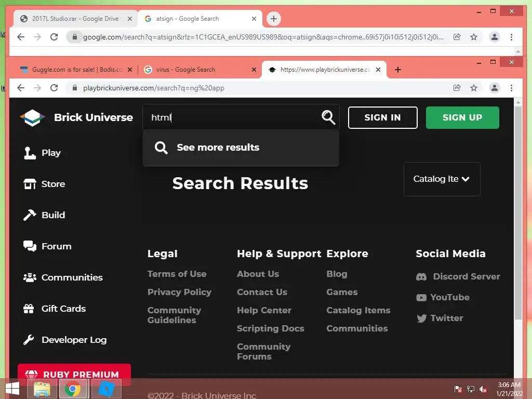Click Back arrow in back browser window
532x399 pixels.
tap(21, 37)
